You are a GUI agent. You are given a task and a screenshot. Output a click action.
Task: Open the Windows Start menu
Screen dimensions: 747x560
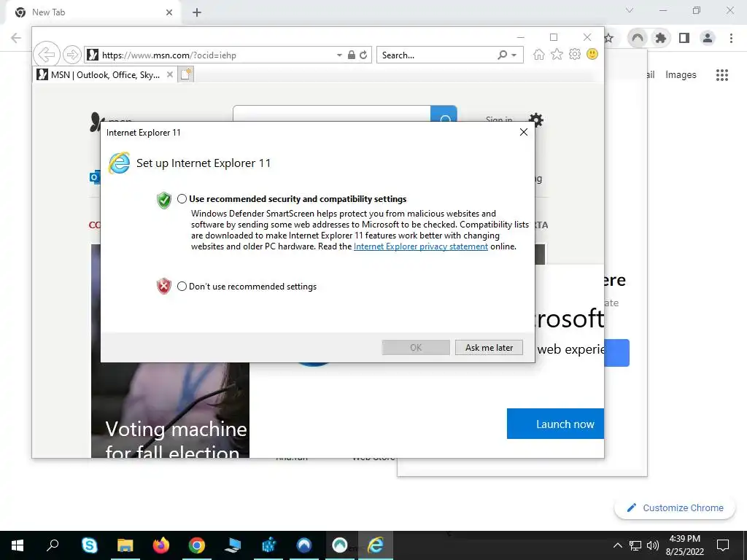pos(18,545)
